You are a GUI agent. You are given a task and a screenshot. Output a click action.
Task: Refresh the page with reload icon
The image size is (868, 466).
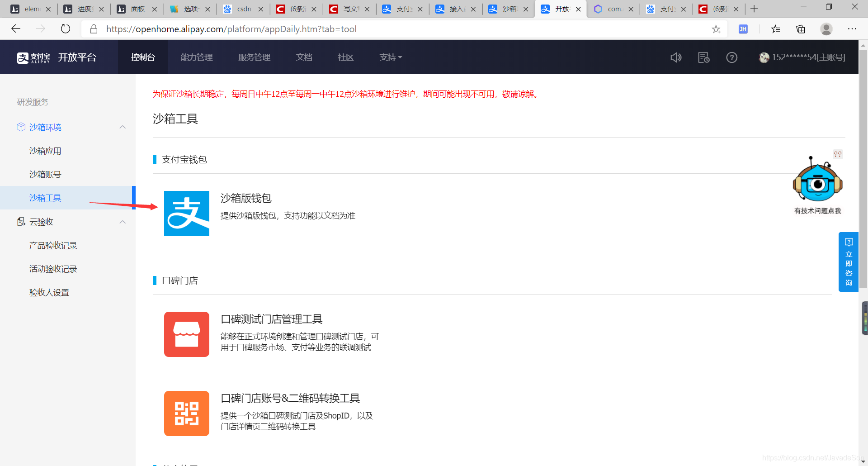click(66, 29)
